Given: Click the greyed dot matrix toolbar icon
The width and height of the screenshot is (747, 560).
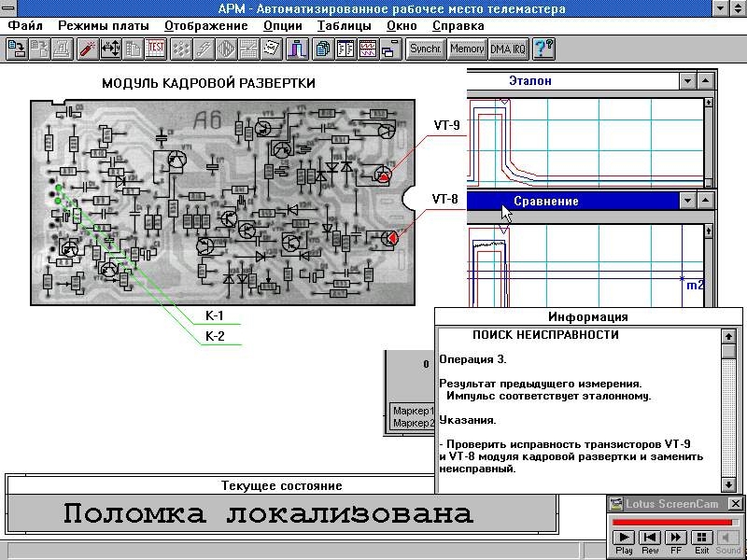Looking at the screenshot, I should point(181,49).
